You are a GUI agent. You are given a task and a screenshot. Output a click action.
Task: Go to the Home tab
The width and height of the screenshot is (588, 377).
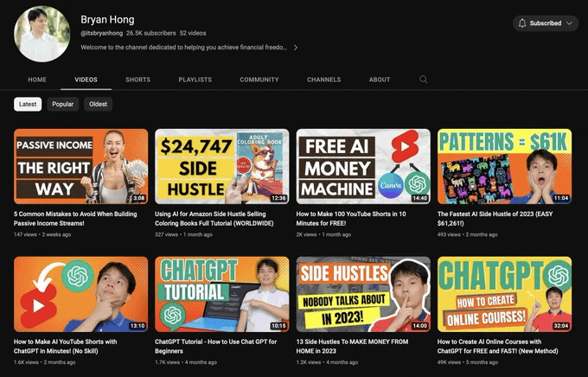pyautogui.click(x=37, y=80)
